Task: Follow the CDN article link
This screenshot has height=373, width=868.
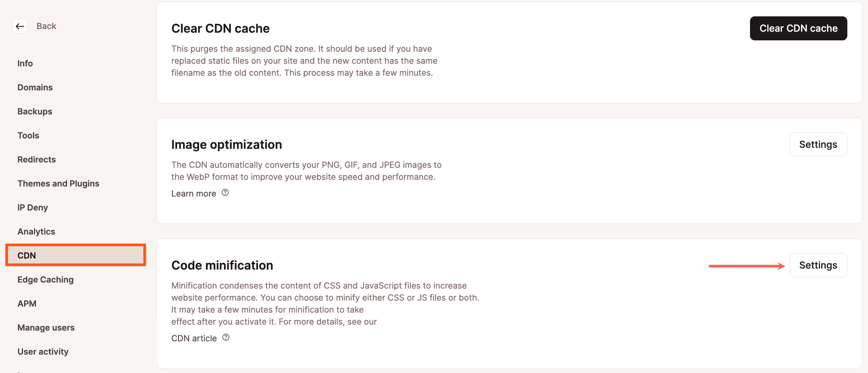Action: [x=194, y=338]
